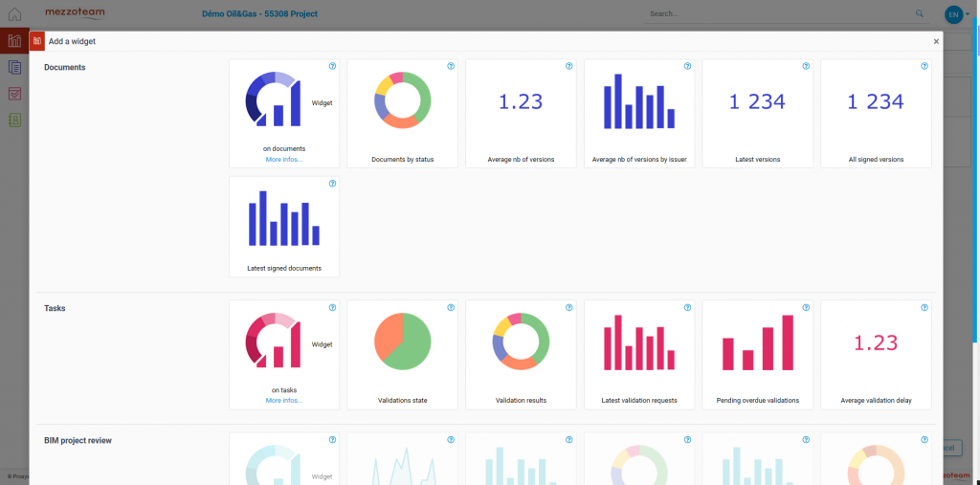Expand the EN user menu dropdown
This screenshot has height=485, width=980.
coord(957,13)
